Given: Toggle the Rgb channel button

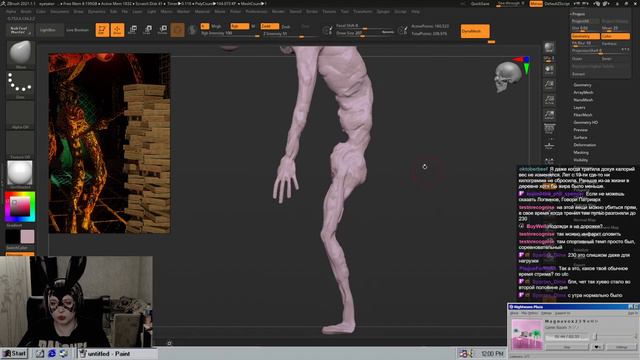Looking at the screenshot, I should point(240,26).
